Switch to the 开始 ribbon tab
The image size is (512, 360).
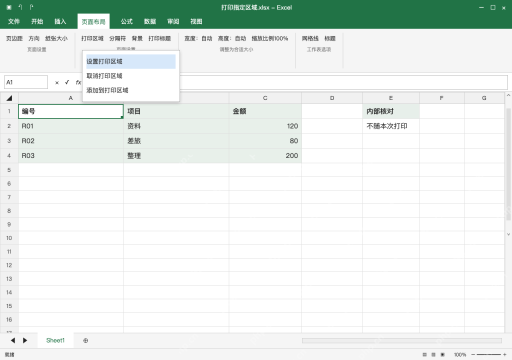37,22
